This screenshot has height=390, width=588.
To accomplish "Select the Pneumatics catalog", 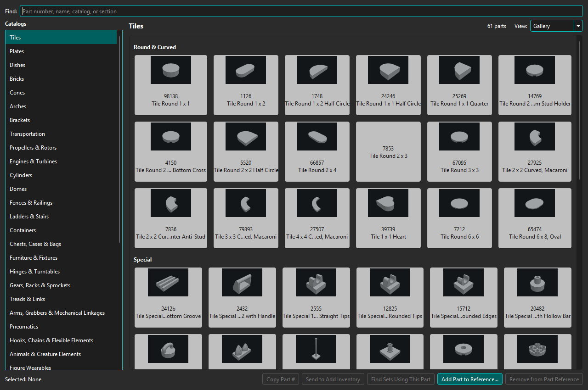I will pos(61,327).
